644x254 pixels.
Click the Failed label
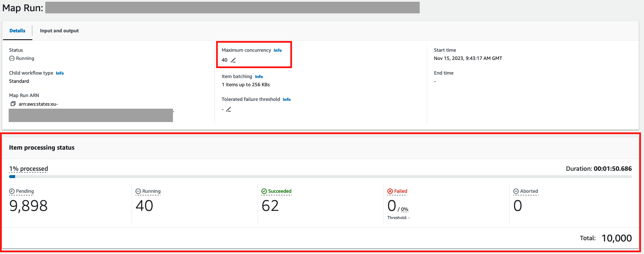(x=401, y=191)
